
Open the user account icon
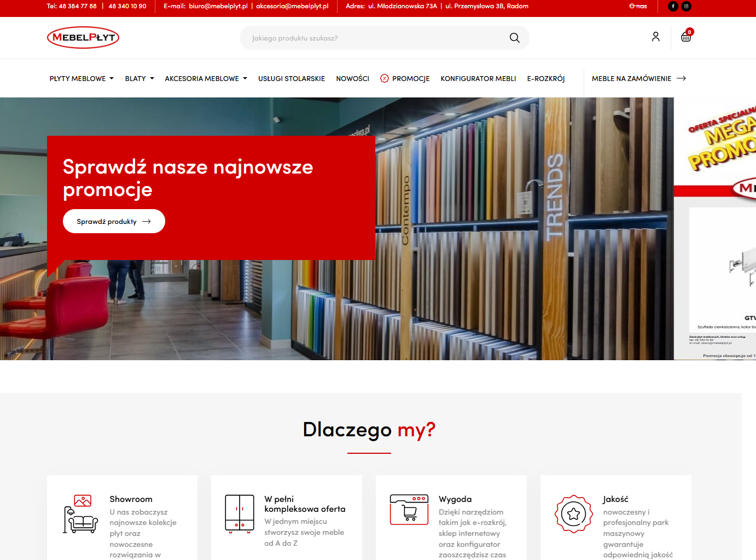(x=655, y=37)
